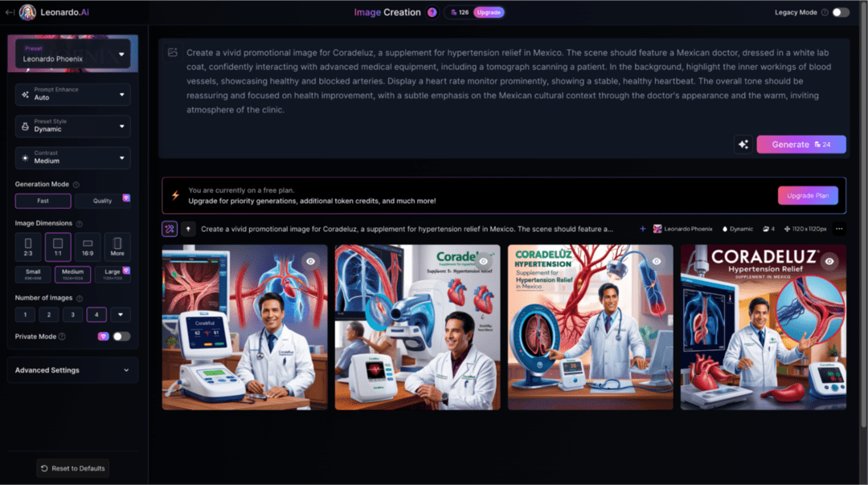Select the Quality generation mode
This screenshot has width=868, height=485.
pos(102,201)
